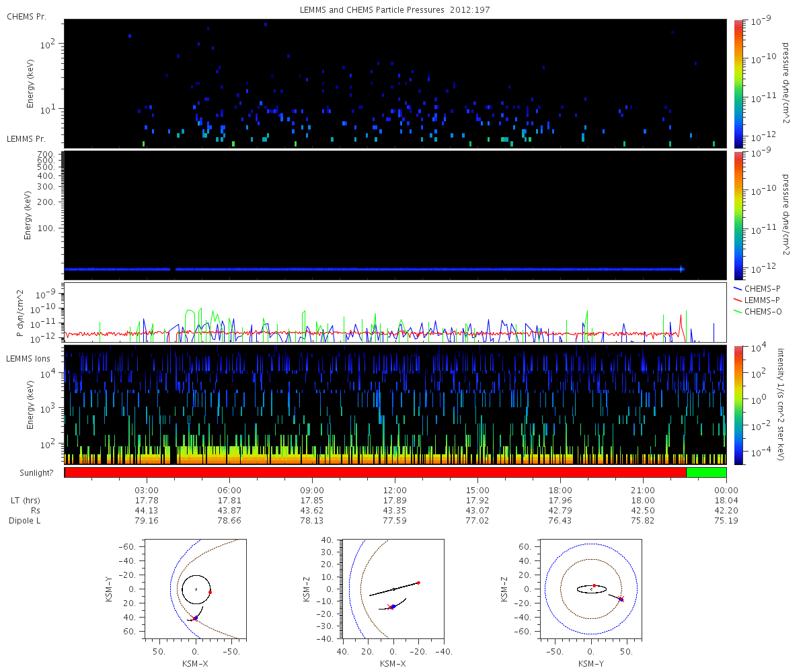Click the 12:00 time axis label
Viewport: 807px width, 672px height.
pos(395,491)
